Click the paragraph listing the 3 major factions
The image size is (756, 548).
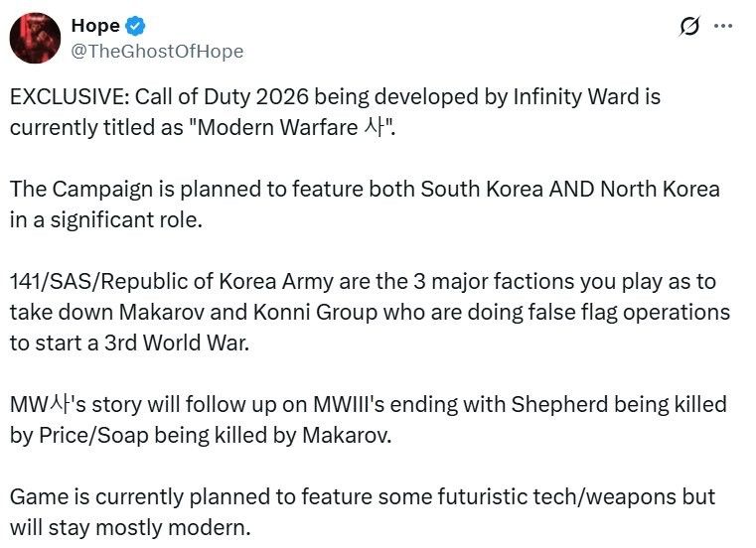tap(370, 312)
